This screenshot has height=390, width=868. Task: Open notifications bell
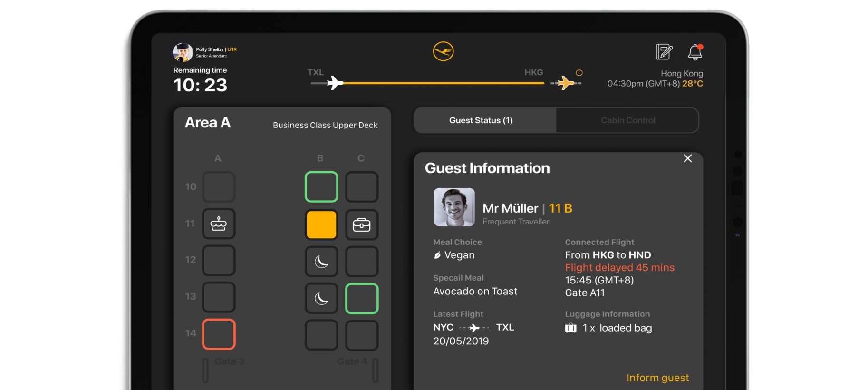point(695,52)
